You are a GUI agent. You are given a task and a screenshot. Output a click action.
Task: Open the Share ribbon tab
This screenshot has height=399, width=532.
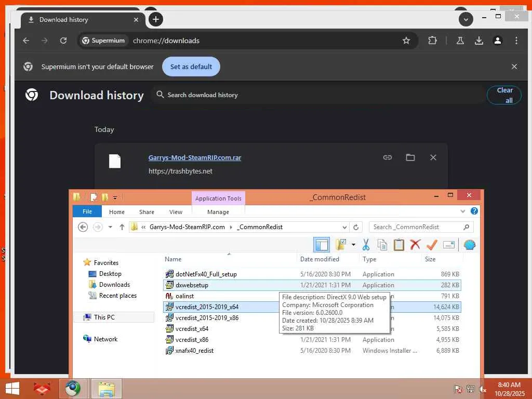coord(147,212)
